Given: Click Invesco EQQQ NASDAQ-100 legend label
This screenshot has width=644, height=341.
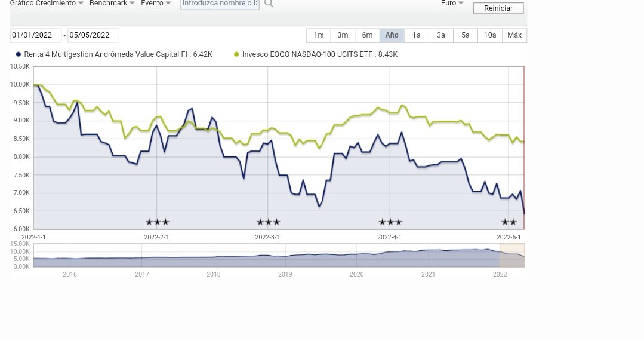Looking at the screenshot, I should tap(320, 54).
